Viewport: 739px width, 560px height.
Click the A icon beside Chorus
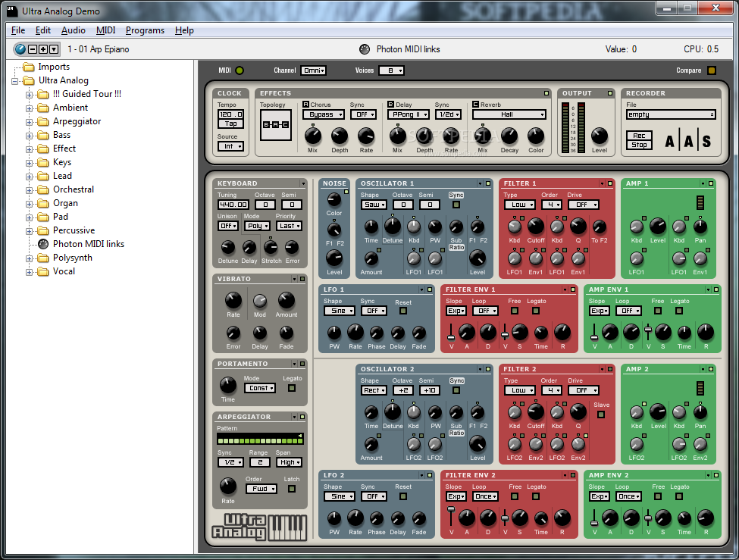[305, 104]
